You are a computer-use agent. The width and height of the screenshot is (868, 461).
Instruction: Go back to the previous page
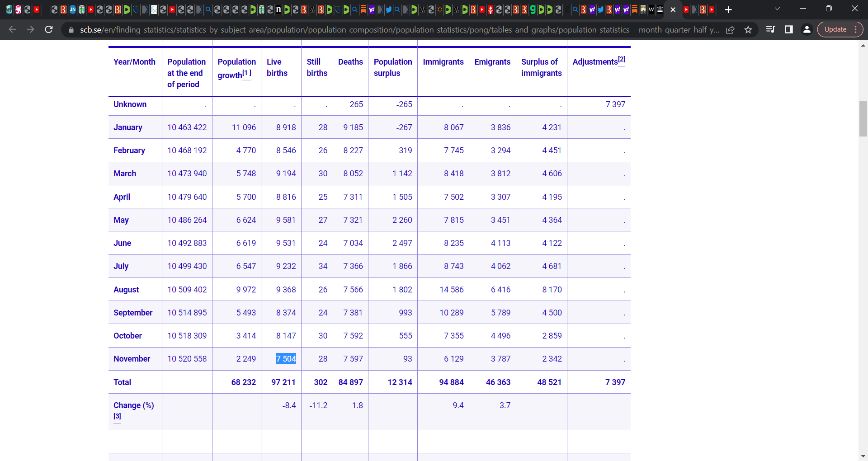coord(12,29)
